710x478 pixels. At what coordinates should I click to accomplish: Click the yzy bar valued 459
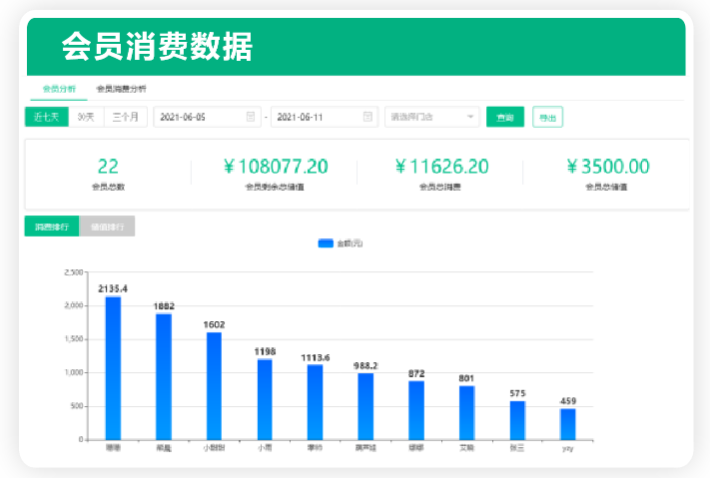pos(567,424)
